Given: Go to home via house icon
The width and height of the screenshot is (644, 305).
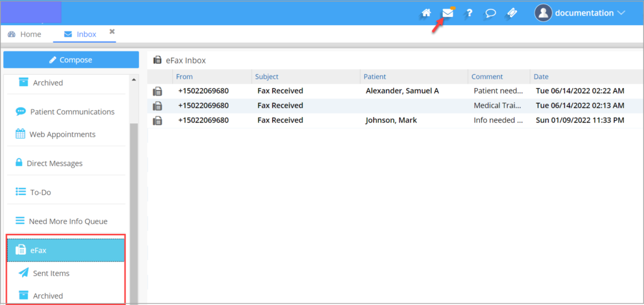Looking at the screenshot, I should click(426, 13).
